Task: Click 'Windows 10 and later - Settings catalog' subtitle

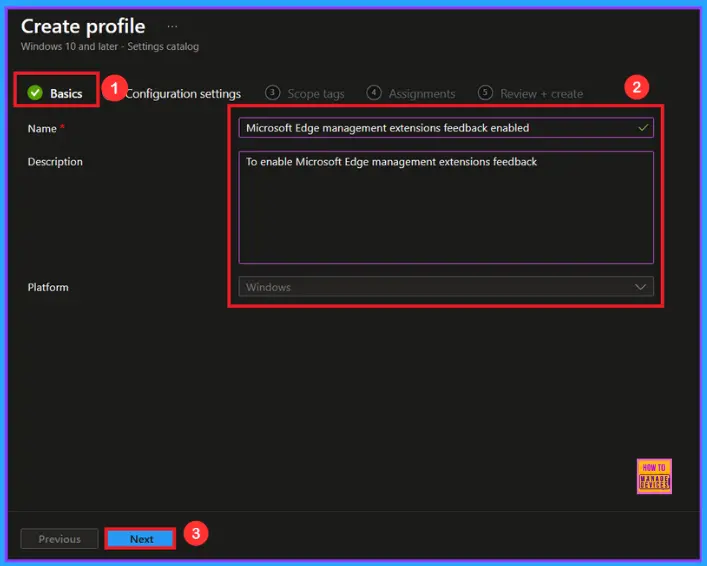Action: pyautogui.click(x=110, y=46)
